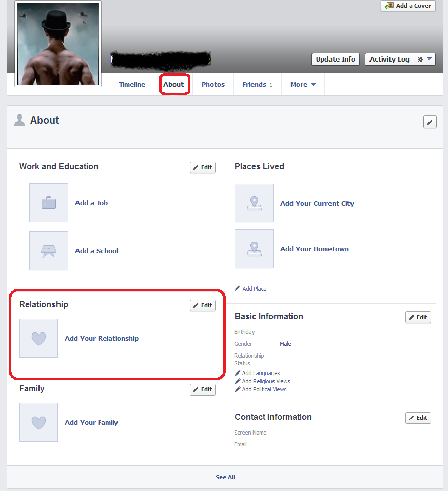Click the map pin icon for hometown
Viewport: 448px width, 491px height.
[254, 249]
